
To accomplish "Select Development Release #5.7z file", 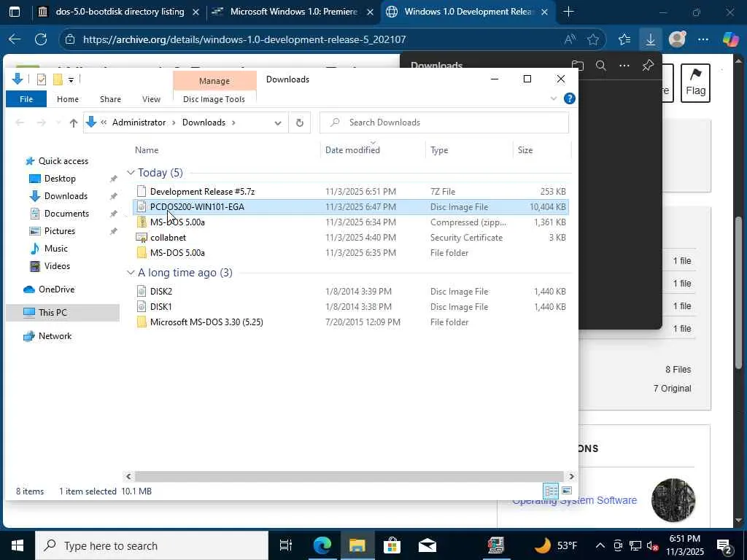I will [351, 192].
